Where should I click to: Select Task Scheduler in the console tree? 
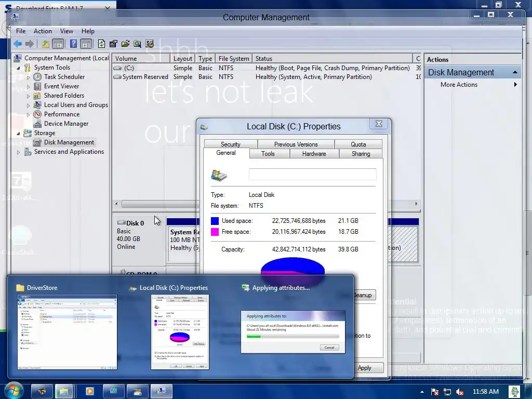point(64,77)
